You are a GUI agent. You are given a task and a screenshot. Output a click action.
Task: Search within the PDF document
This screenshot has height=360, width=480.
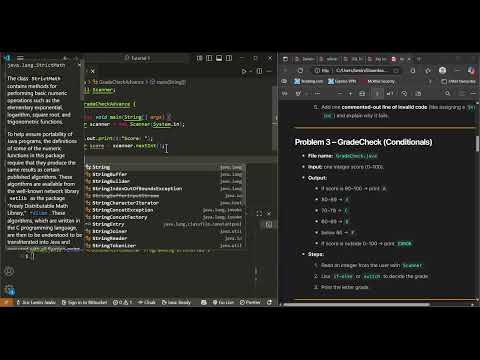click(448, 94)
